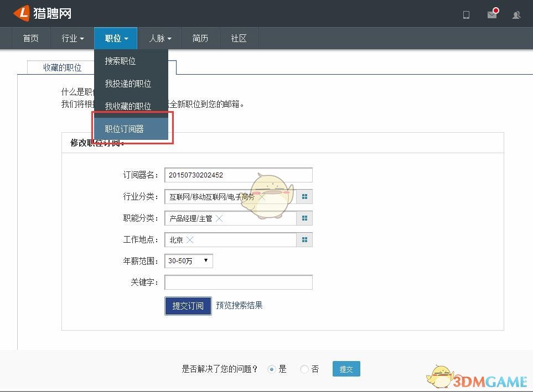Click the Liepin logo icon

(x=22, y=13)
